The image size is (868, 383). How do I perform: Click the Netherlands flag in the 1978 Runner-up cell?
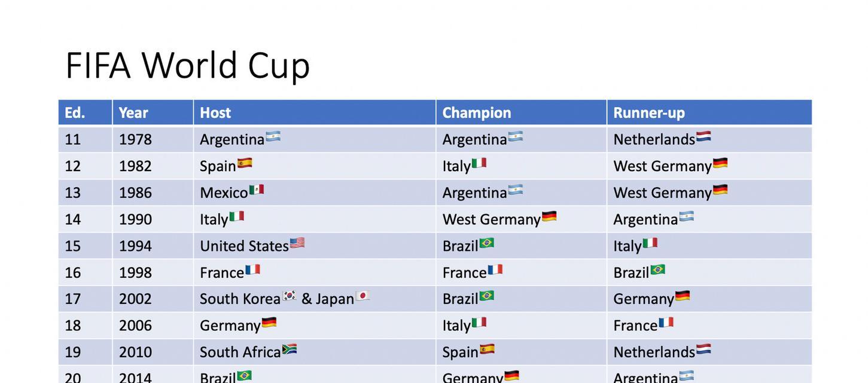[x=703, y=136]
